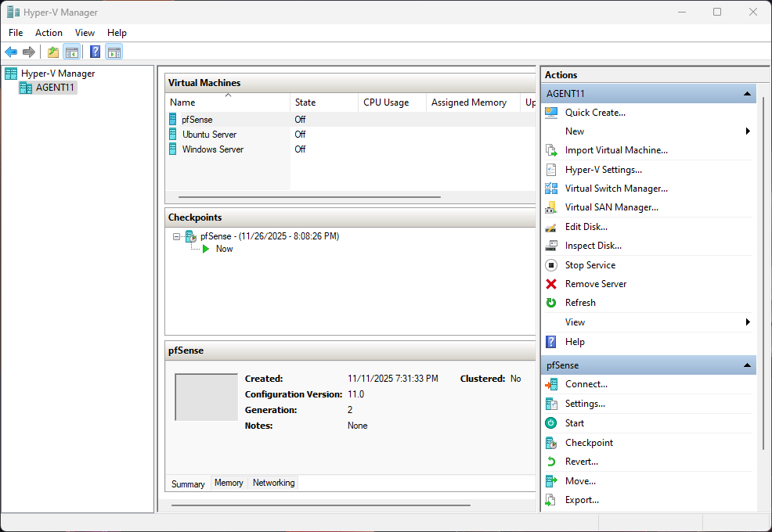Screen dimensions: 772x532
Task: Click the Back arrow toolbar icon
Action: pyautogui.click(x=11, y=52)
